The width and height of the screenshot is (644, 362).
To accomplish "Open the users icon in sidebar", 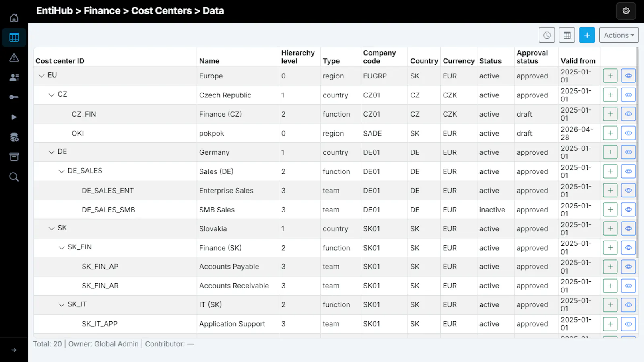I will coord(14,77).
